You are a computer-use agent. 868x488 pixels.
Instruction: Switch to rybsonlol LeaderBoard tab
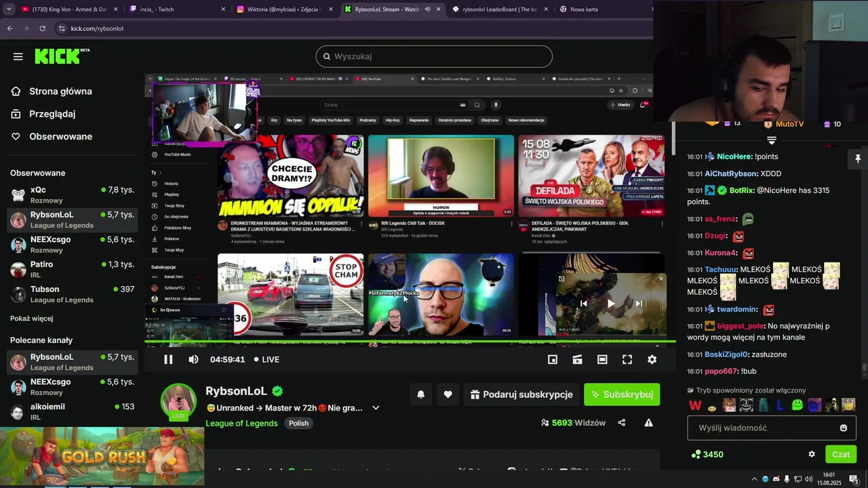click(x=500, y=9)
